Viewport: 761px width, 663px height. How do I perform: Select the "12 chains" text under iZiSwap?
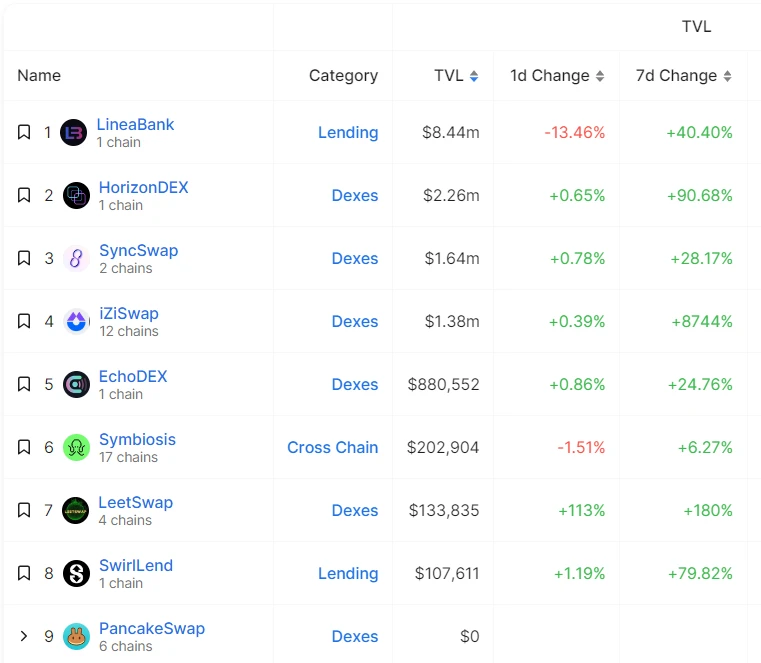coord(129,331)
